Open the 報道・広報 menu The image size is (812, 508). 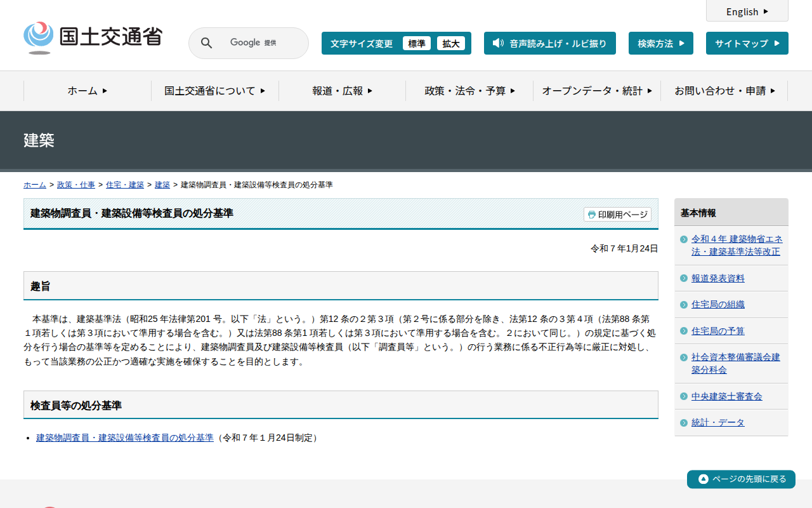[343, 91]
